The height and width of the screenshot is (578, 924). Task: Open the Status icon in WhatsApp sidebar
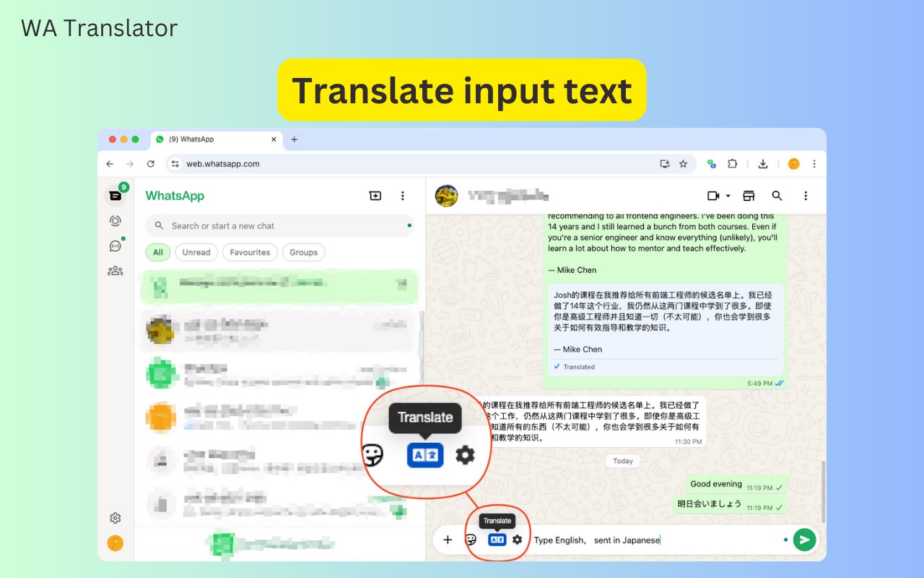coord(115,221)
